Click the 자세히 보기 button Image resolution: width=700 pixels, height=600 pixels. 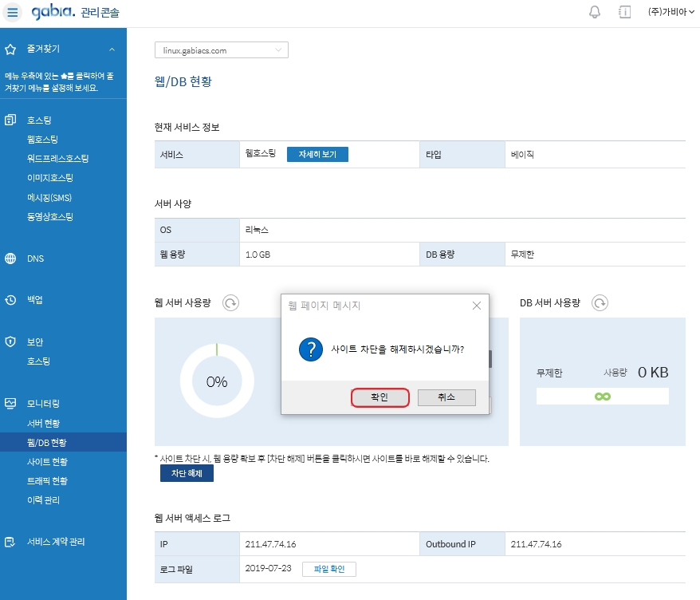pyautogui.click(x=317, y=154)
